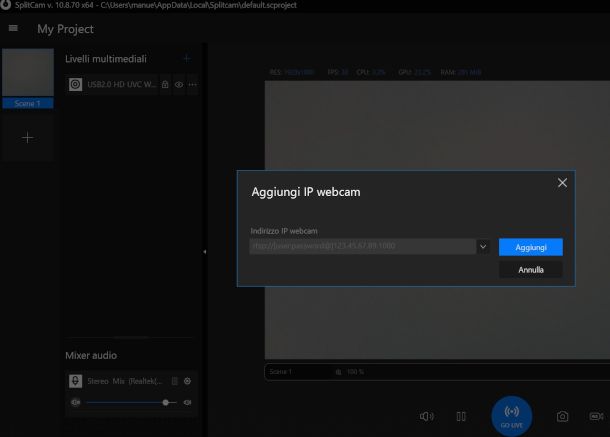Click the My Project title

point(65,29)
